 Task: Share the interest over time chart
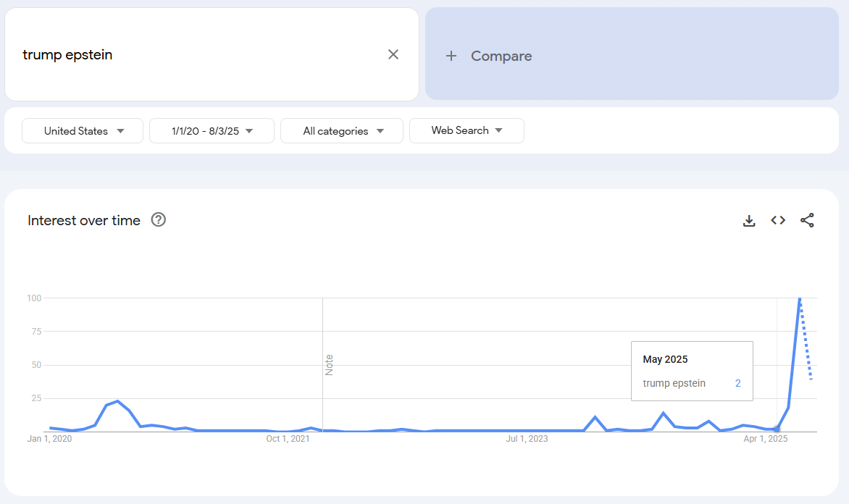(x=807, y=221)
